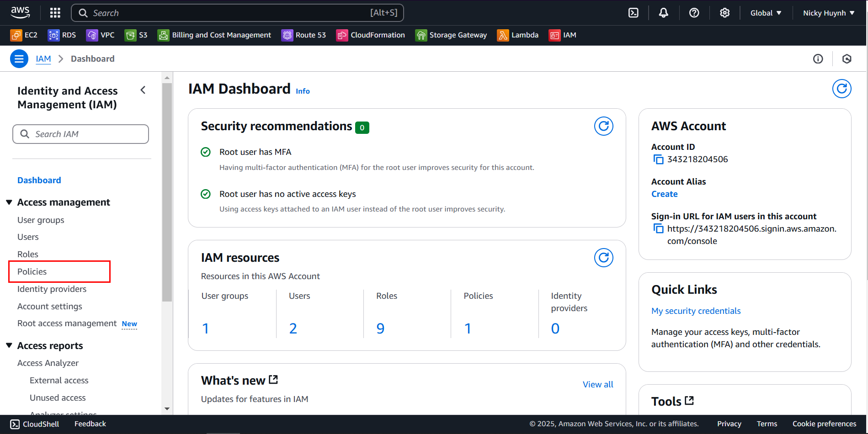The image size is (868, 434).
Task: Open Route 53 from the favorites bar
Action: click(x=304, y=35)
